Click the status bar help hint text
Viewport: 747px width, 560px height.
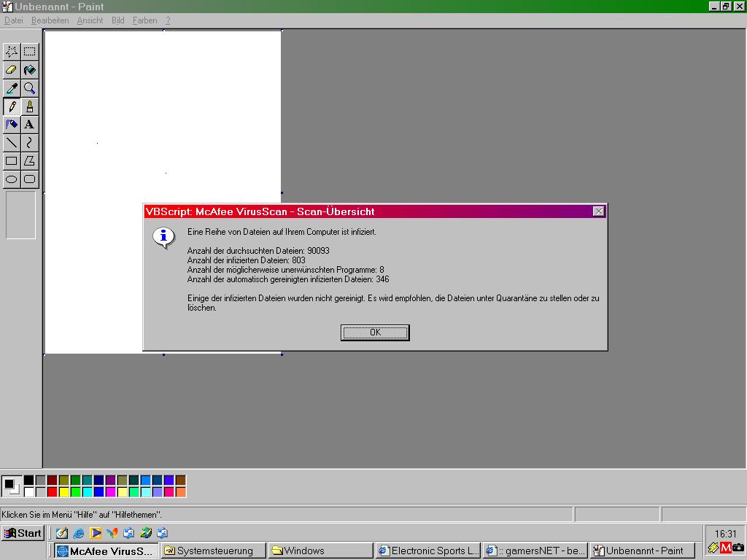82,515
